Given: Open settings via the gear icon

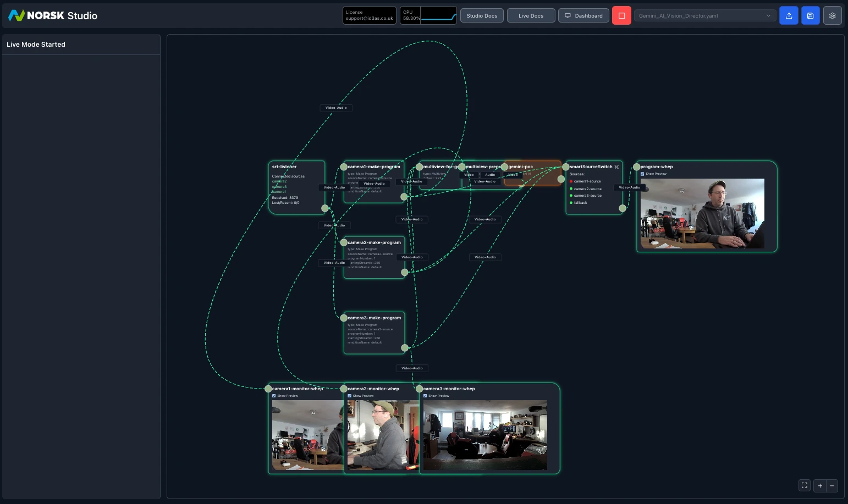Looking at the screenshot, I should click(833, 15).
